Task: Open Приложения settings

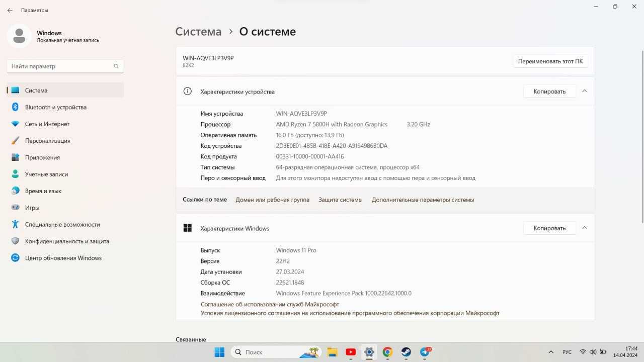Action: point(65,157)
